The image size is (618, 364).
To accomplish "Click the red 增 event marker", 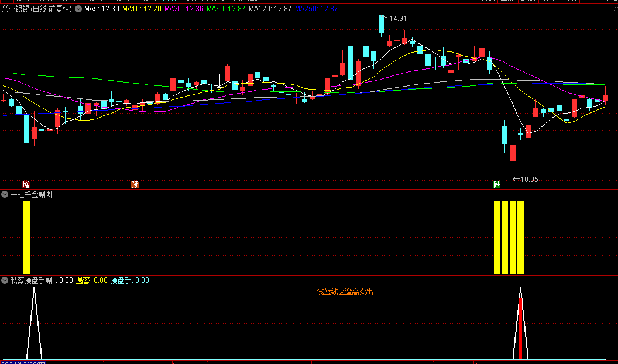I will pyautogui.click(x=26, y=184).
